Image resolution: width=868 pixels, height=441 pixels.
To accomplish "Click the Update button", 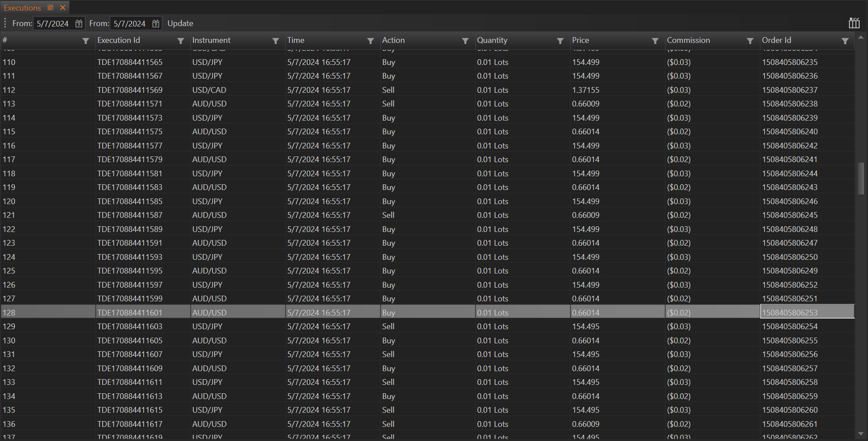I will 180,23.
